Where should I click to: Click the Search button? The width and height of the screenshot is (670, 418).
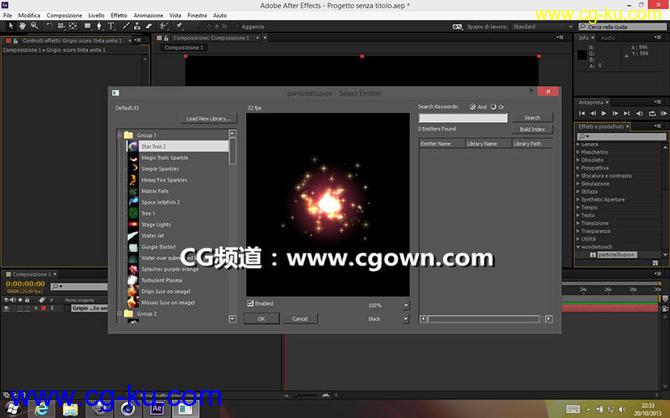click(532, 118)
